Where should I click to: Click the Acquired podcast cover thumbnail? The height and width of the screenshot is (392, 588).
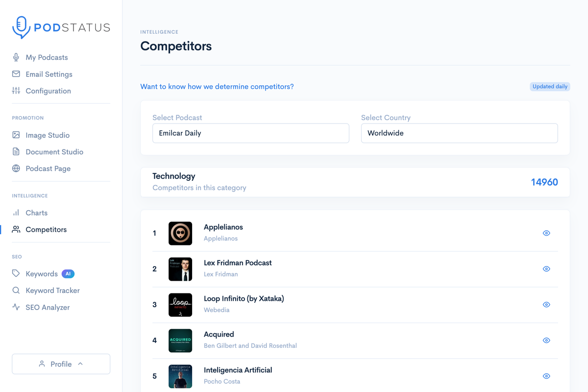coord(180,340)
